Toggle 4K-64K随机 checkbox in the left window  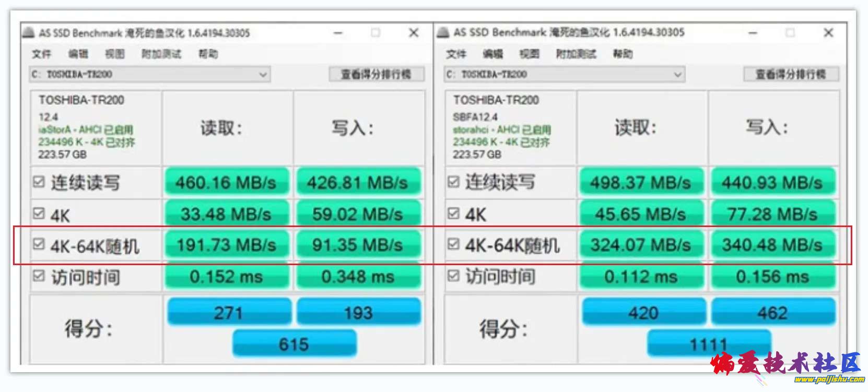click(x=39, y=244)
